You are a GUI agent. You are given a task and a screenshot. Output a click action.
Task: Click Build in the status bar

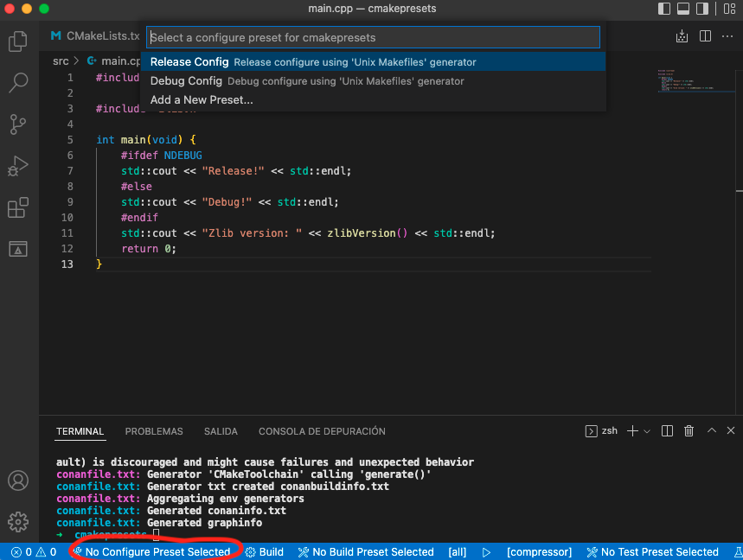265,552
